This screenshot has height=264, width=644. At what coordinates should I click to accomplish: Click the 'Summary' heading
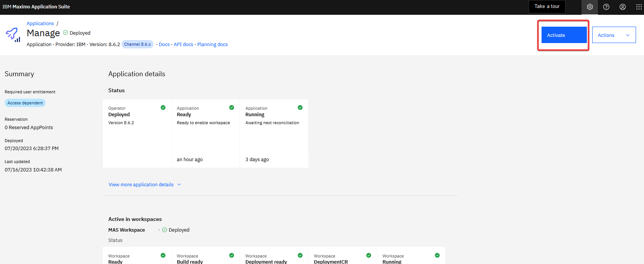tap(19, 74)
